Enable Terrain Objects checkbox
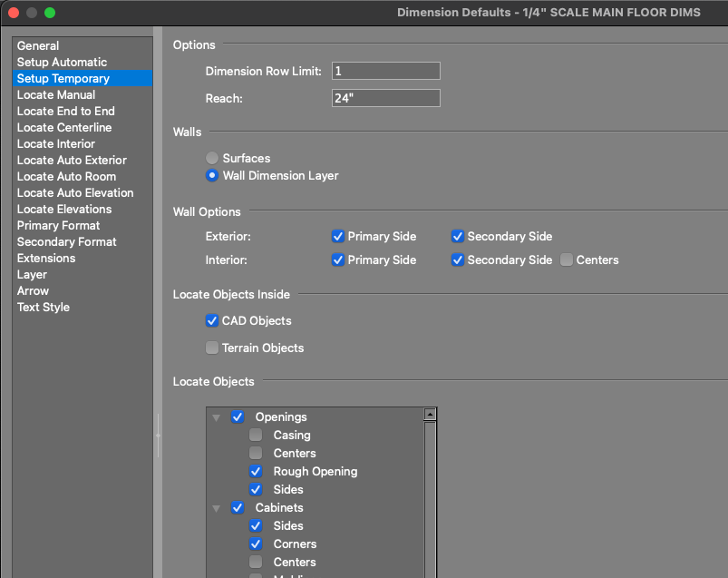 212,348
